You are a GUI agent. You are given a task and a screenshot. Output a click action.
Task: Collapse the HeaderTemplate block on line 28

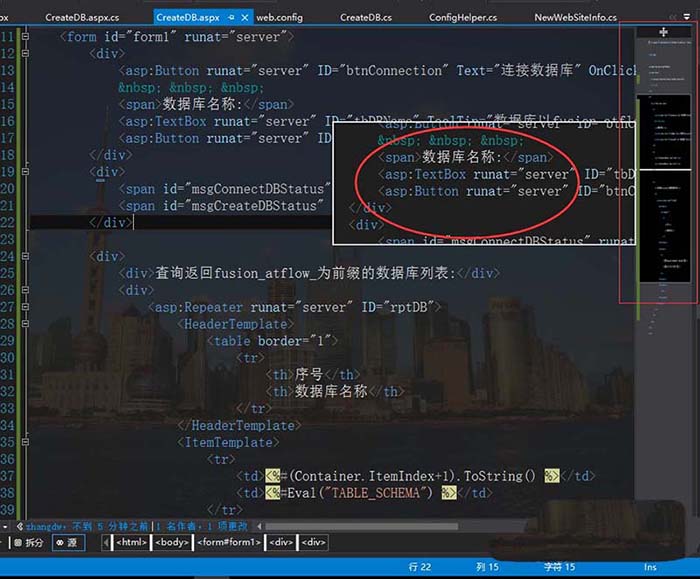[x=25, y=324]
